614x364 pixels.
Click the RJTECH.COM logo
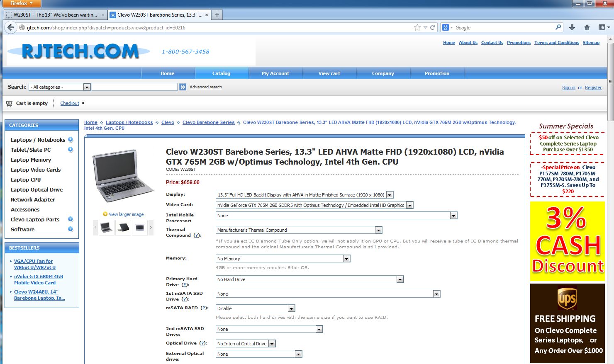click(x=80, y=51)
